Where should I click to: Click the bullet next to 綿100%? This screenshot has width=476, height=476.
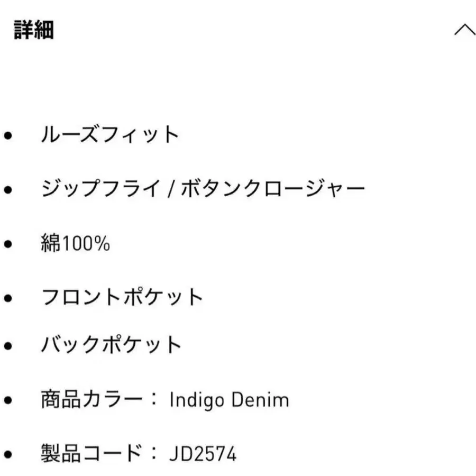pyautogui.click(x=7, y=244)
